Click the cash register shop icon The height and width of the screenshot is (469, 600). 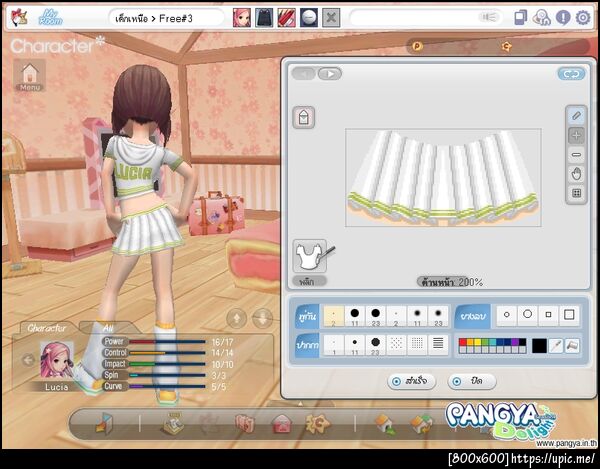173,424
